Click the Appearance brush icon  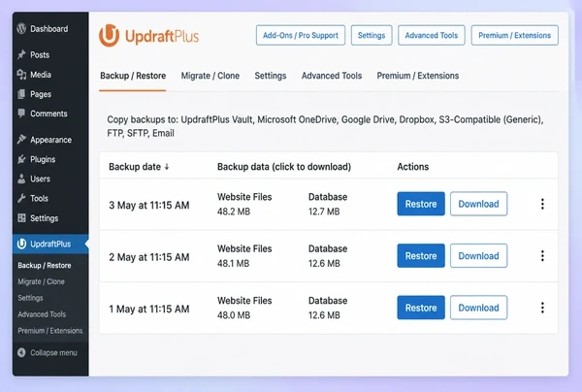click(21, 139)
